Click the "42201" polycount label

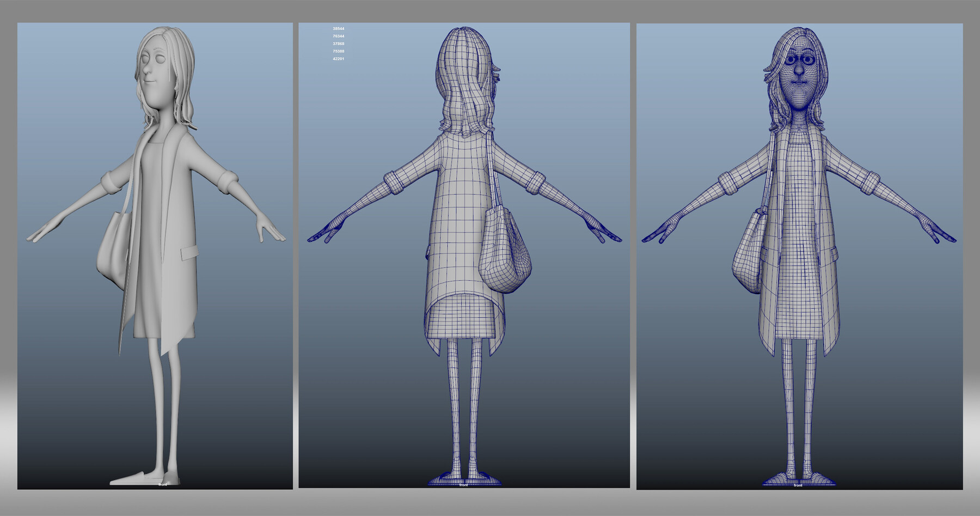coord(338,59)
